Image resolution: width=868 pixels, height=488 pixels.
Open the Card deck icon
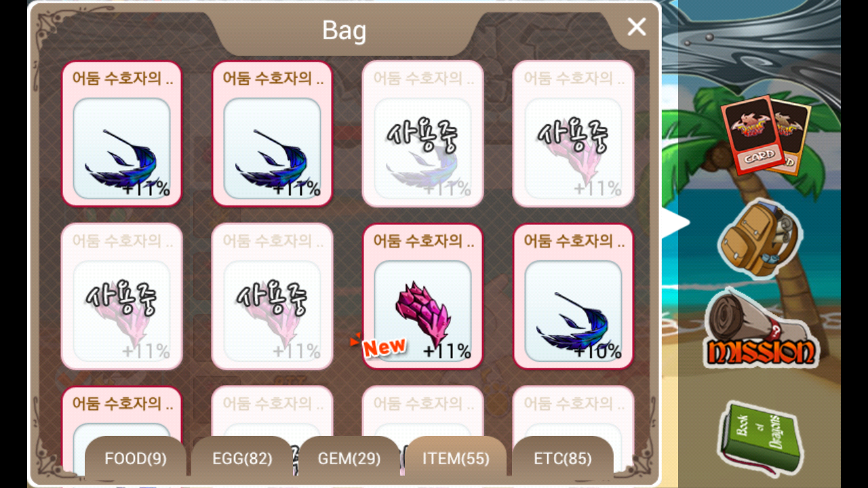pos(766,135)
